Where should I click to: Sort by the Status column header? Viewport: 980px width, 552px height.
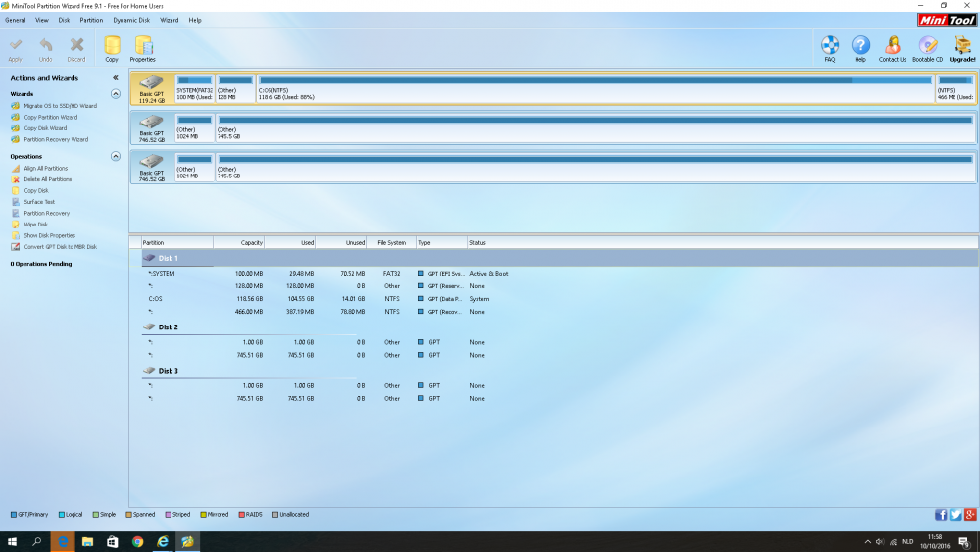723,242
